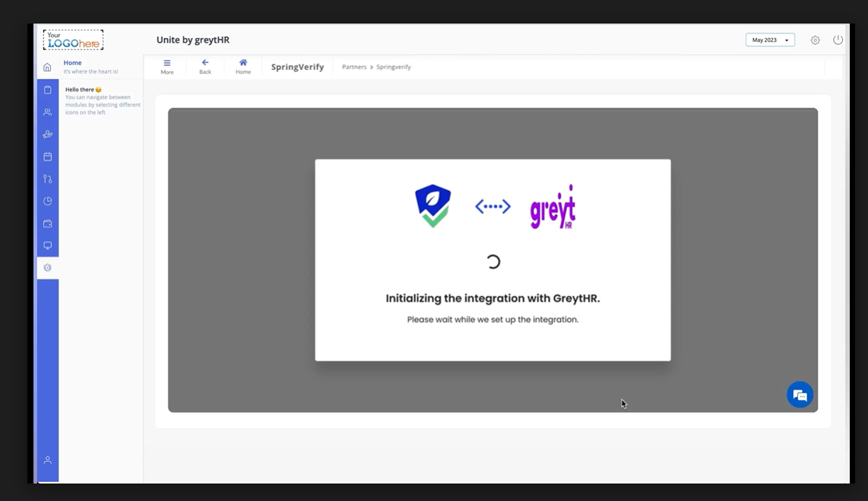
Task: Click the clipboard icon in left sidebar
Action: (47, 90)
